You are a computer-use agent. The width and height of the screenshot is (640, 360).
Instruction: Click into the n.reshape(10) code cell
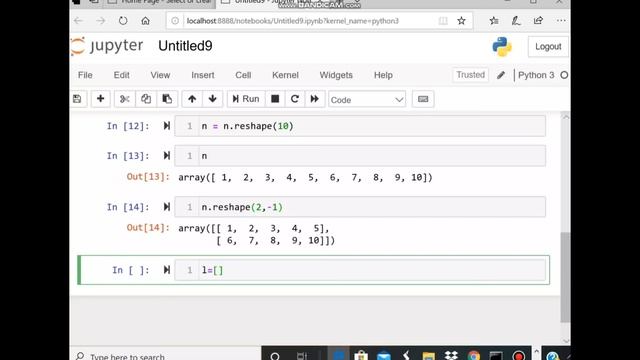coord(360,126)
